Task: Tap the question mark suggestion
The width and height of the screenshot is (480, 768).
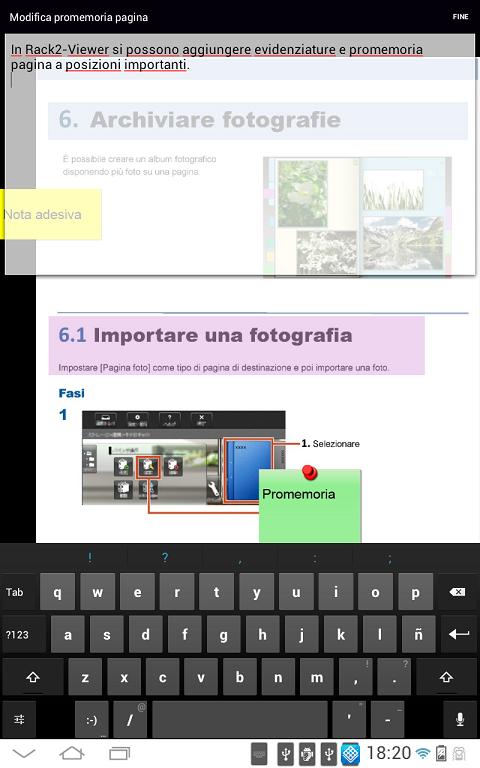Action: (165, 557)
